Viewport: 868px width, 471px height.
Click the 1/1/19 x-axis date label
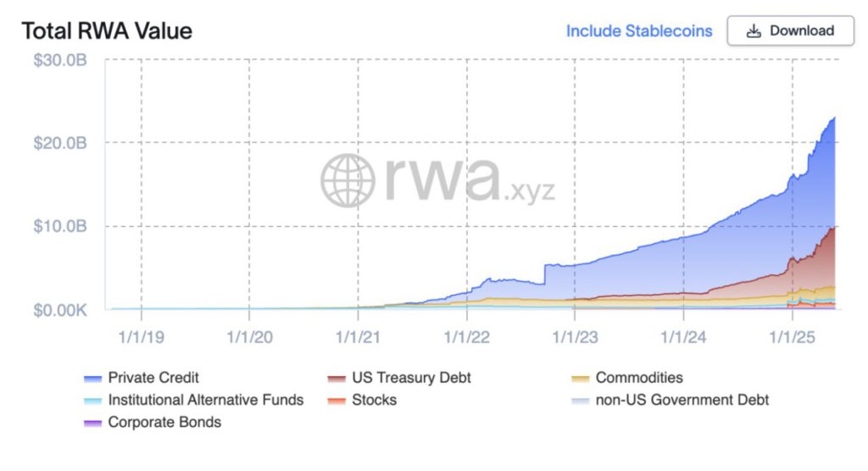point(141,337)
